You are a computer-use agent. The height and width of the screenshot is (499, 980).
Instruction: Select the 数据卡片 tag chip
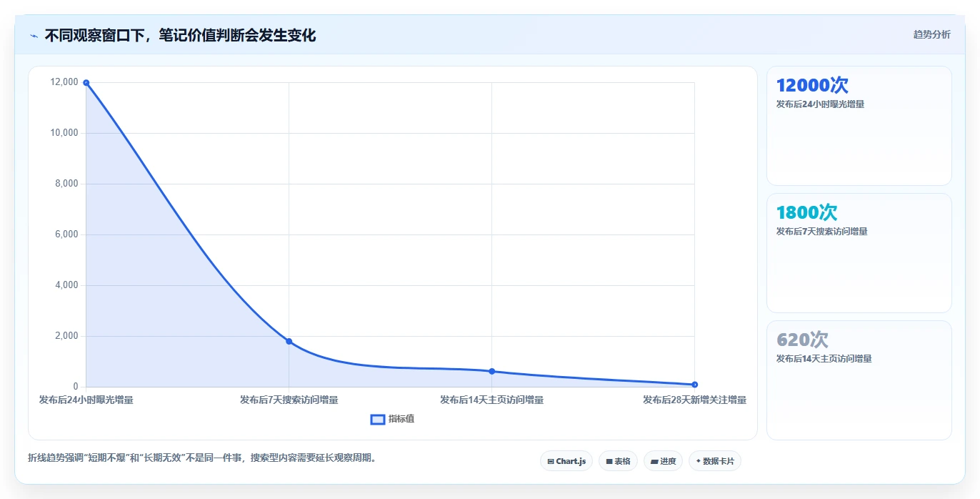714,461
